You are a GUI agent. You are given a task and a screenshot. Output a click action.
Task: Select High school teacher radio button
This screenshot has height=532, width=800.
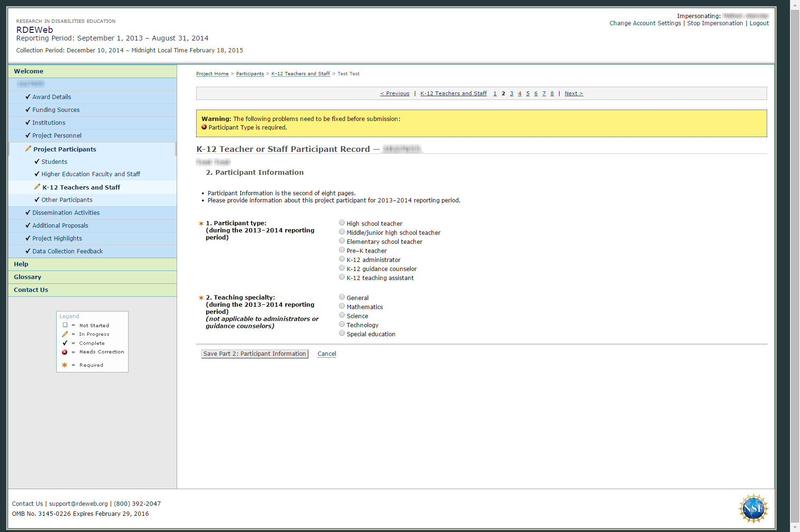pos(342,223)
